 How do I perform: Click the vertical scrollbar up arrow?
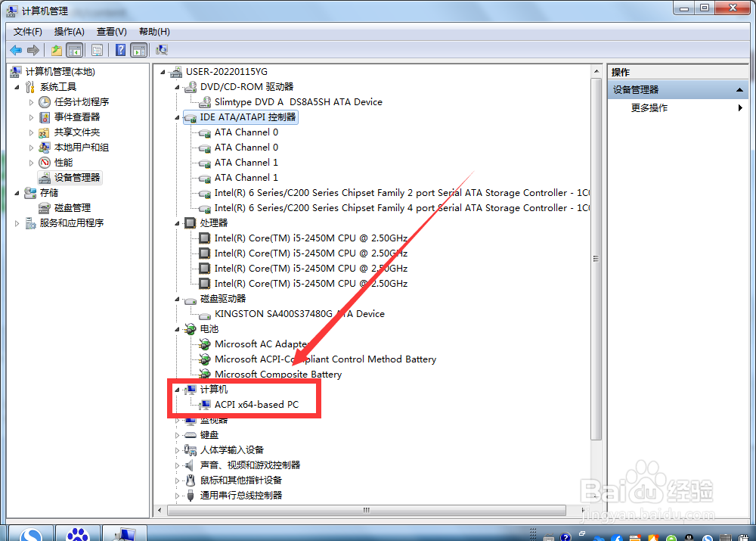point(596,71)
